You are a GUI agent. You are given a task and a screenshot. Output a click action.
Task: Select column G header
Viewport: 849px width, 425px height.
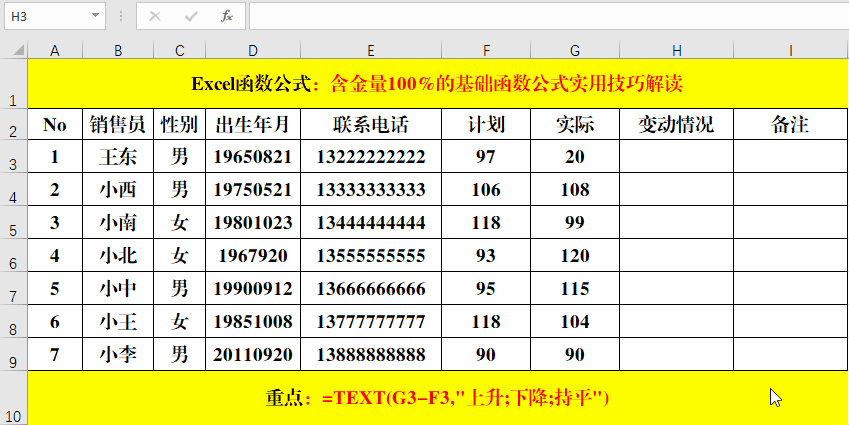click(575, 50)
